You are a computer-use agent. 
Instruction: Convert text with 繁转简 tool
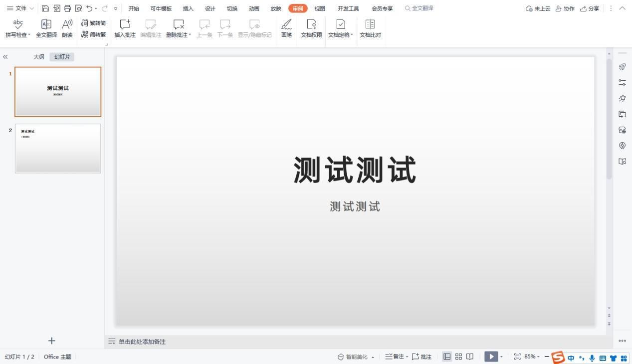pos(93,23)
